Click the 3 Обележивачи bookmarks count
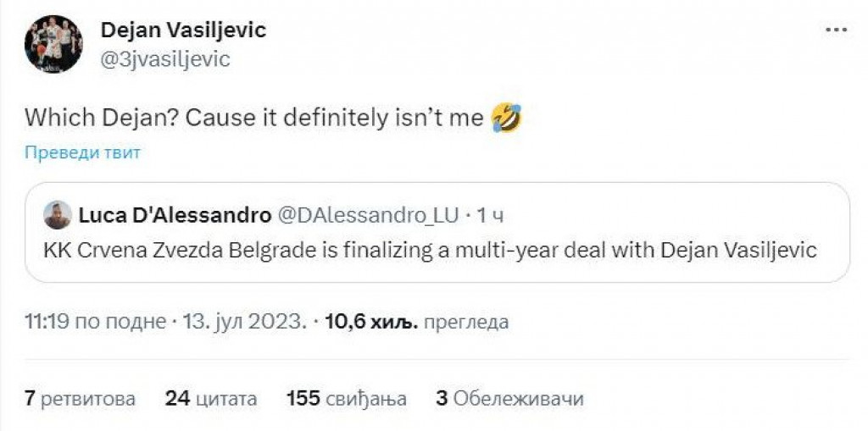 pyautogui.click(x=509, y=398)
